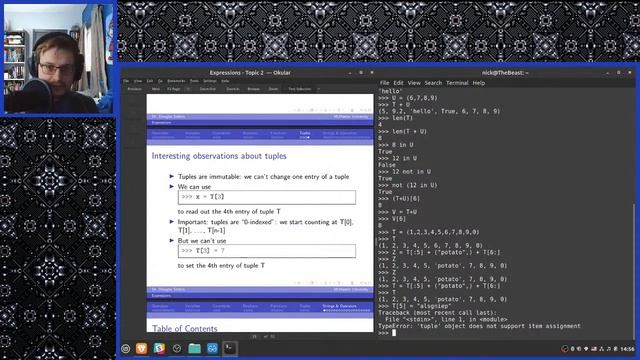The width and height of the screenshot is (640, 360).
Task: Open Slack from the taskbar
Action: click(159, 348)
